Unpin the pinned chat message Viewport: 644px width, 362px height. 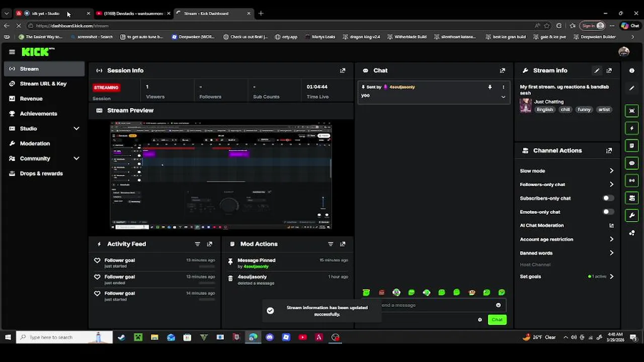click(x=490, y=87)
